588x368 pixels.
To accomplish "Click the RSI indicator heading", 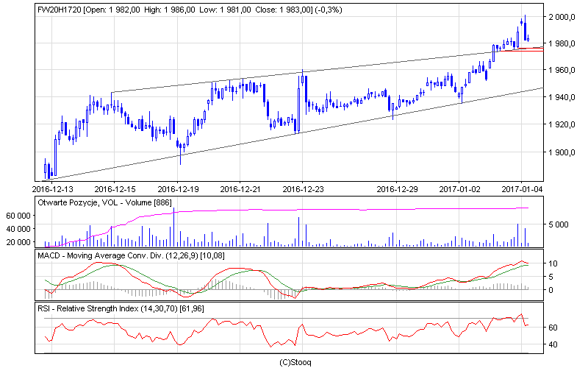I will click(x=121, y=308).
